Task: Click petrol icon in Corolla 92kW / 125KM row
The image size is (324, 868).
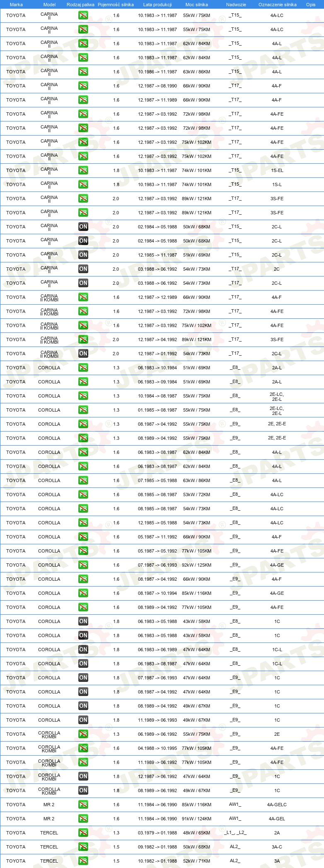Action: click(83, 565)
